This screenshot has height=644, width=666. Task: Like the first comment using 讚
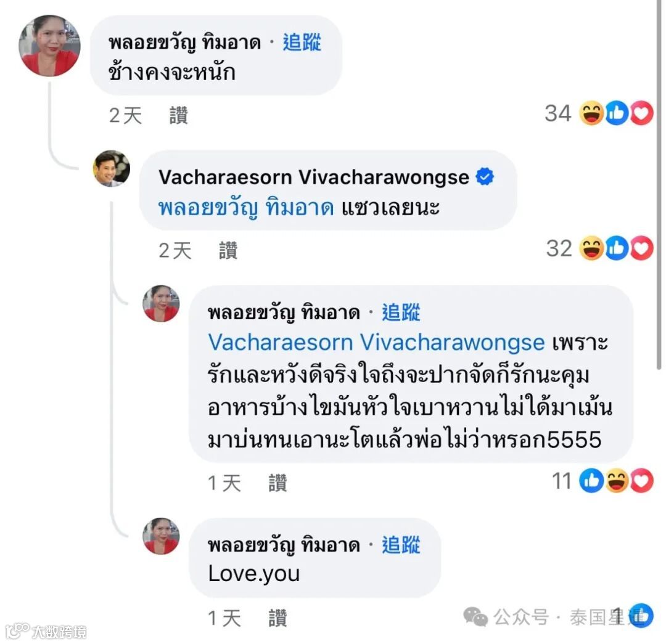178,115
